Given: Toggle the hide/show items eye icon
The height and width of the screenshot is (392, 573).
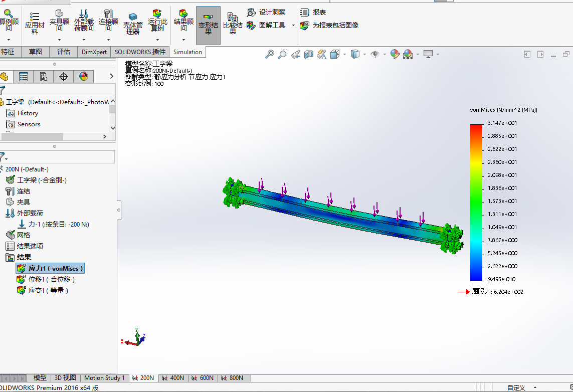Looking at the screenshot, I should pyautogui.click(x=375, y=55).
